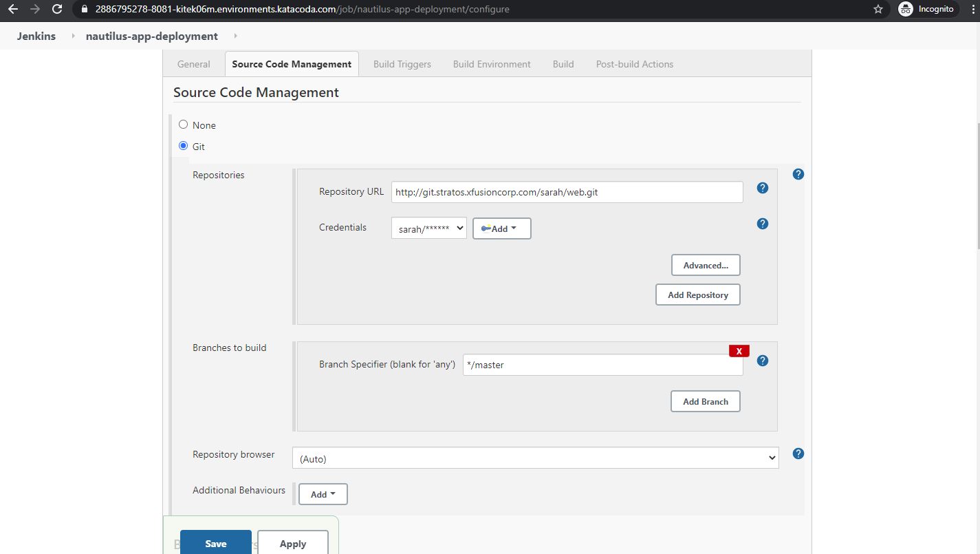Click into Branch Specifier text field
This screenshot has width=980, height=554.
[x=602, y=365]
